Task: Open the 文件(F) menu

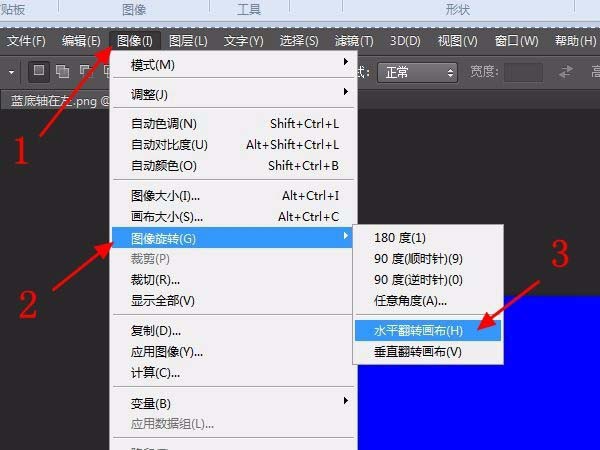Action: (x=26, y=41)
